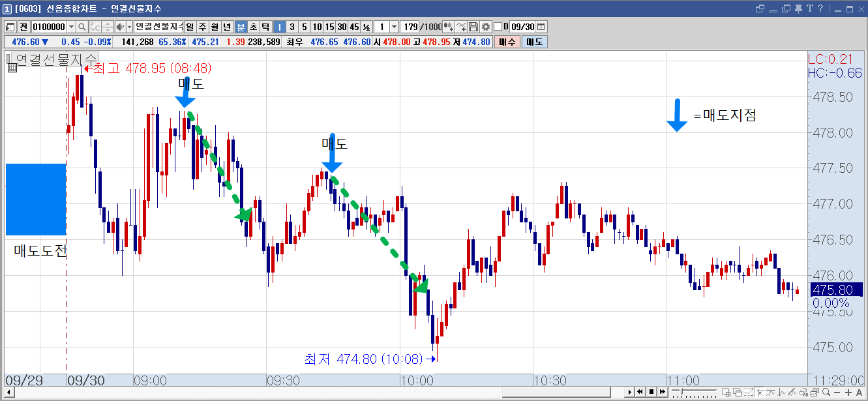Click the 09/30 date input field
Image resolution: width=868 pixels, height=401 pixels.
tap(522, 27)
